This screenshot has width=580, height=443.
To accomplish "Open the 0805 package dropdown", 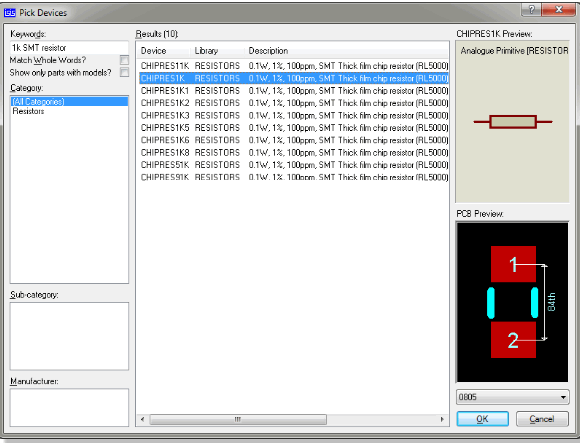I will 513,397.
